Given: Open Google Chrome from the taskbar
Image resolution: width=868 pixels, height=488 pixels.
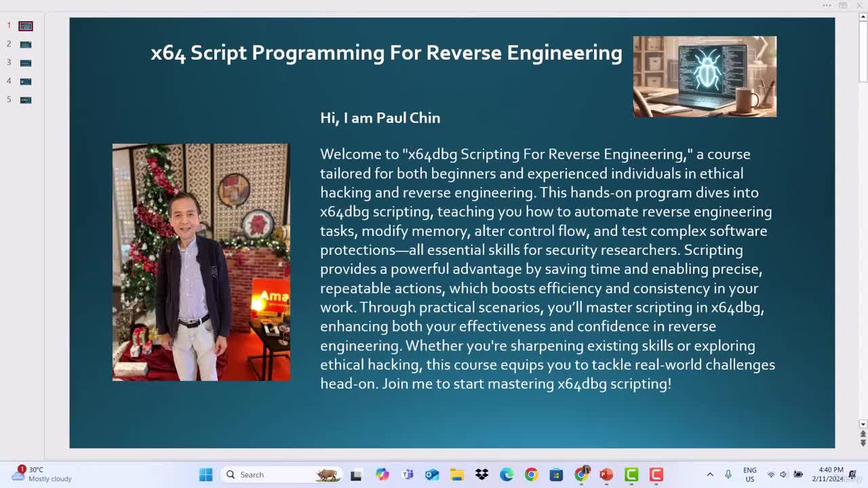Looking at the screenshot, I should [531, 474].
